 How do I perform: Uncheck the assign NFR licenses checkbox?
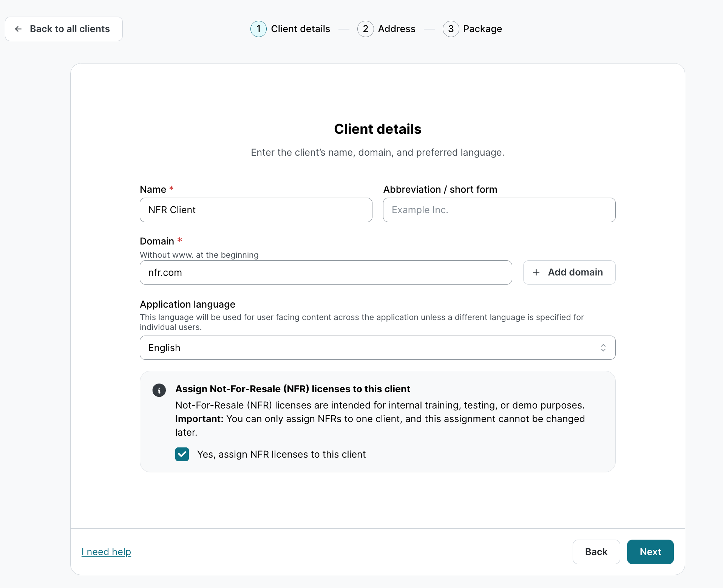click(182, 454)
